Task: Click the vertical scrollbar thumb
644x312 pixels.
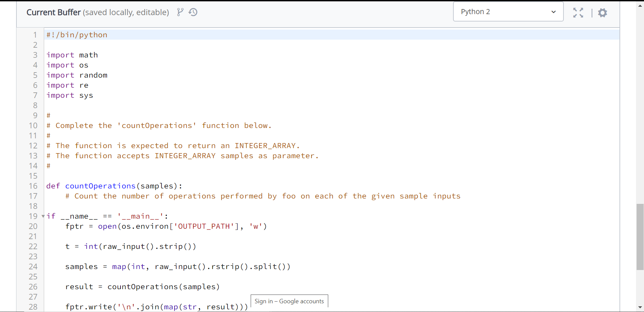Action: 640,237
